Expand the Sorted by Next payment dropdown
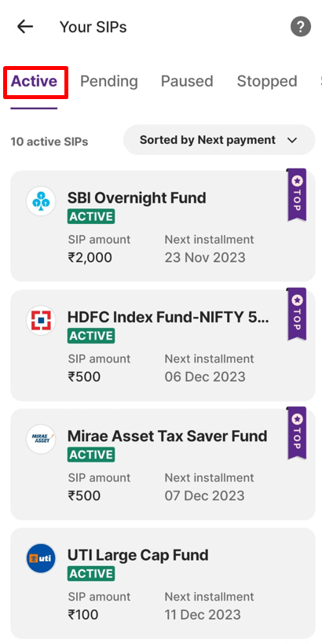This screenshot has height=644, width=322. (219, 140)
